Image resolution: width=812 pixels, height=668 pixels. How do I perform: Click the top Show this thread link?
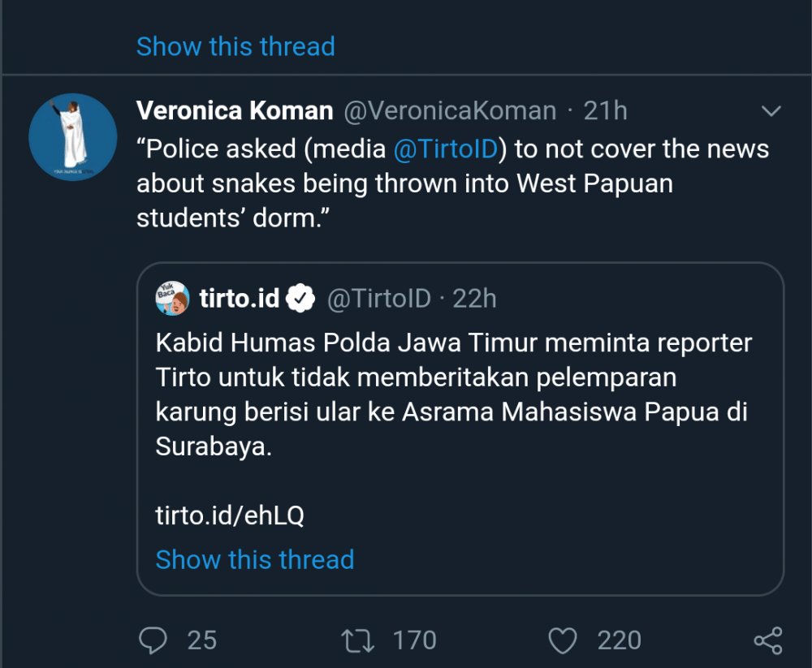tap(235, 46)
